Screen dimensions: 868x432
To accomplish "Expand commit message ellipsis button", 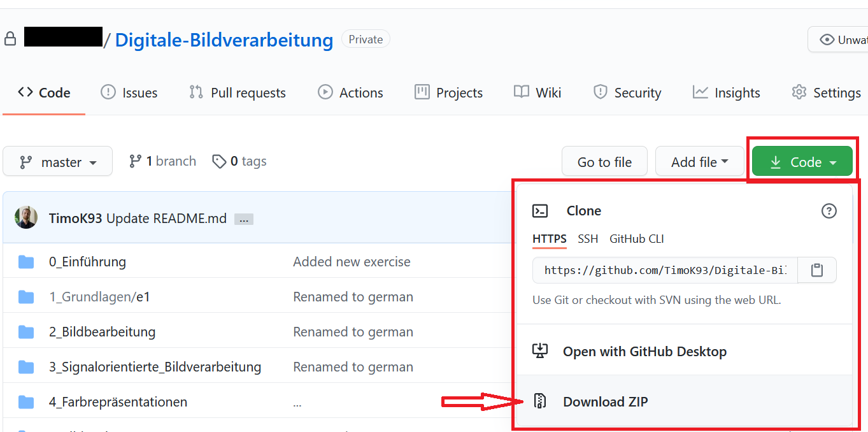I will (244, 219).
